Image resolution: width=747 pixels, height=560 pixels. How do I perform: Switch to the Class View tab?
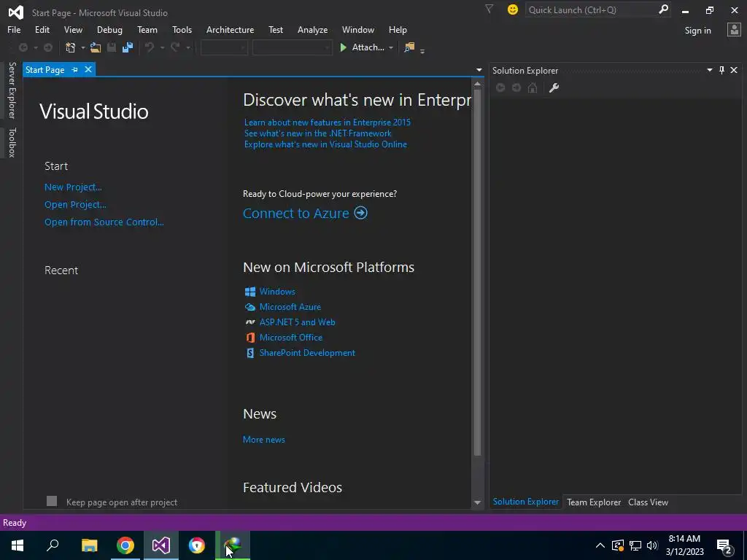click(648, 502)
